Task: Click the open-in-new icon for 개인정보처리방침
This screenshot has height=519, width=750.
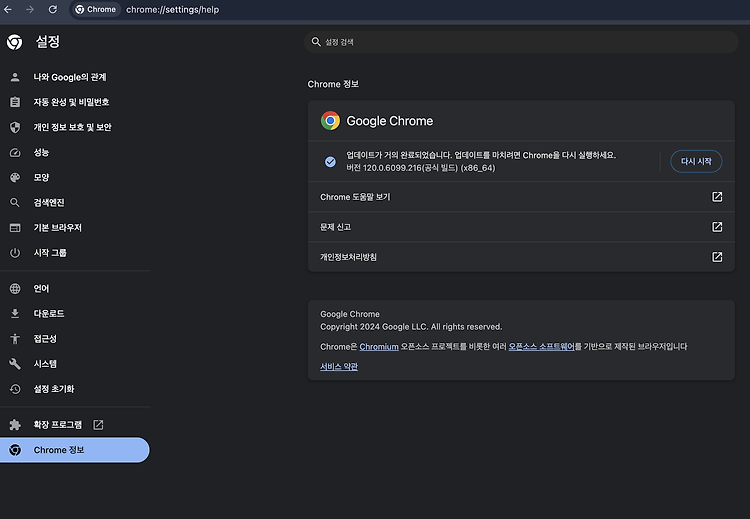Action: click(717, 257)
